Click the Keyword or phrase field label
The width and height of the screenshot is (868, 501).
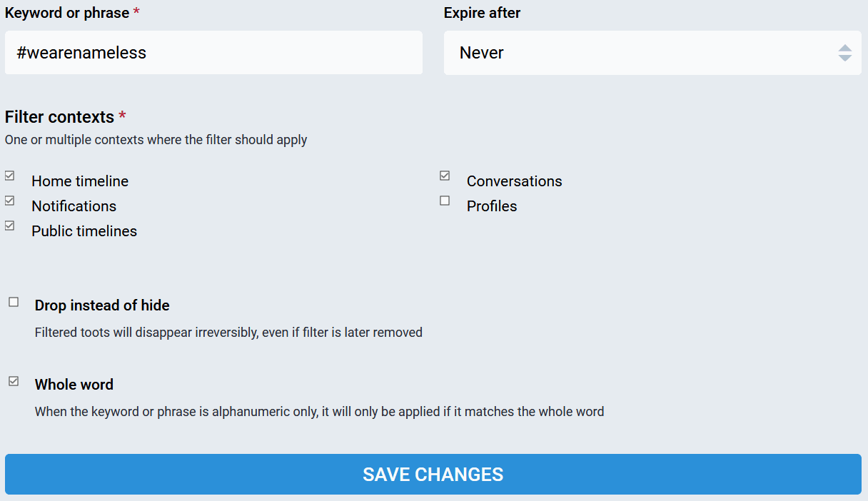(67, 13)
